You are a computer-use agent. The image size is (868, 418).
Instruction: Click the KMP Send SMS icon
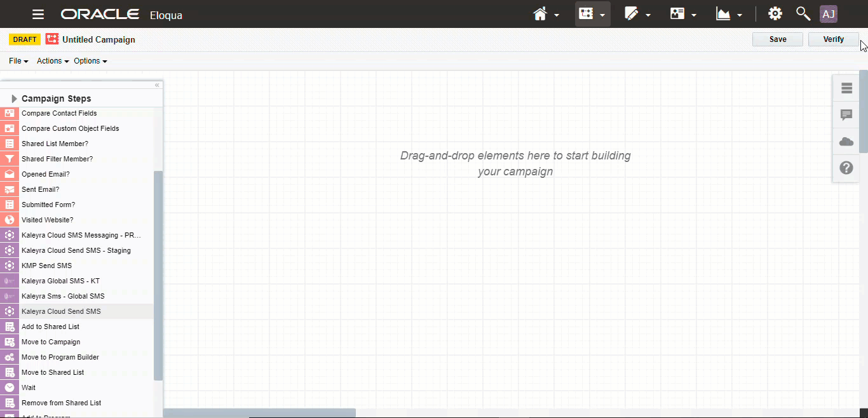click(x=10, y=266)
